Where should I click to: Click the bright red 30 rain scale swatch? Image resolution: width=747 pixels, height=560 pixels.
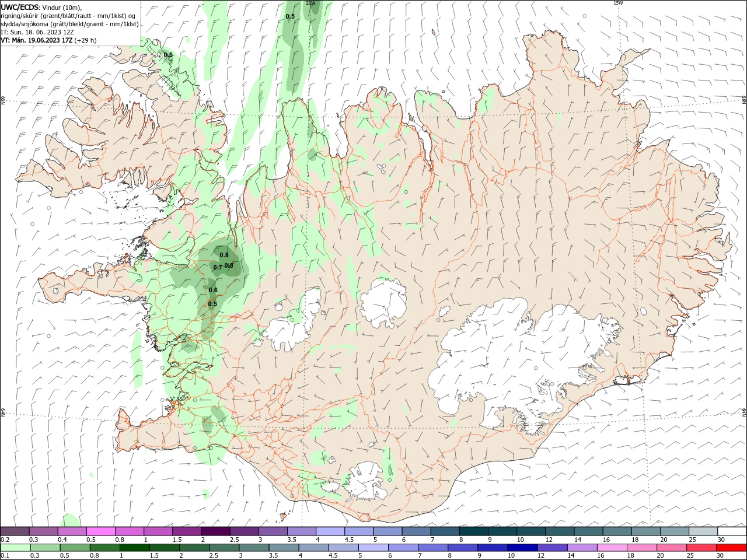coord(731,547)
